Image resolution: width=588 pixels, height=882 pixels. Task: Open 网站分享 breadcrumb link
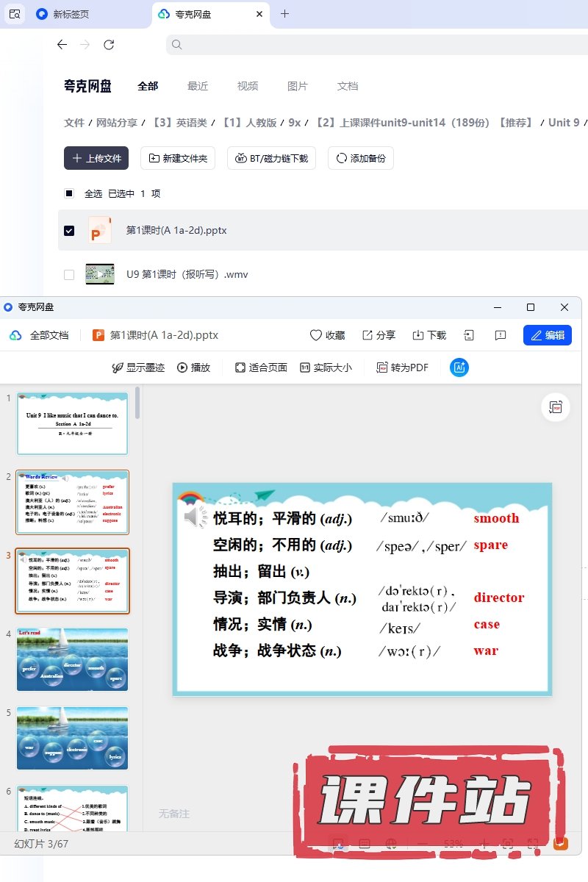(117, 123)
